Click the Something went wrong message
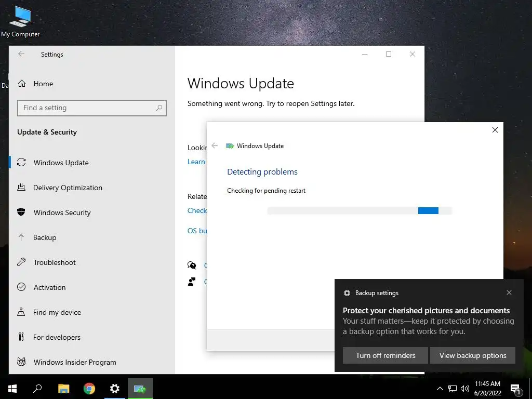The height and width of the screenshot is (399, 532). [271, 103]
